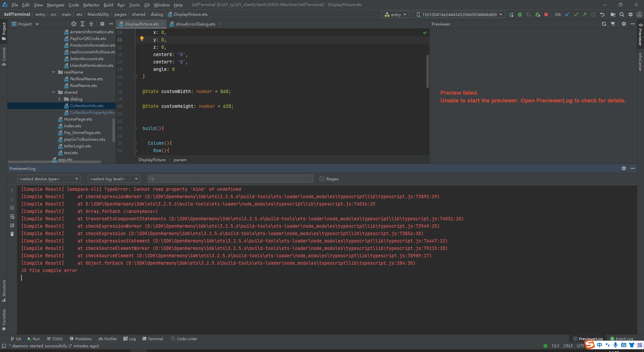Select tellerLogin.ets in project tree

click(x=77, y=146)
